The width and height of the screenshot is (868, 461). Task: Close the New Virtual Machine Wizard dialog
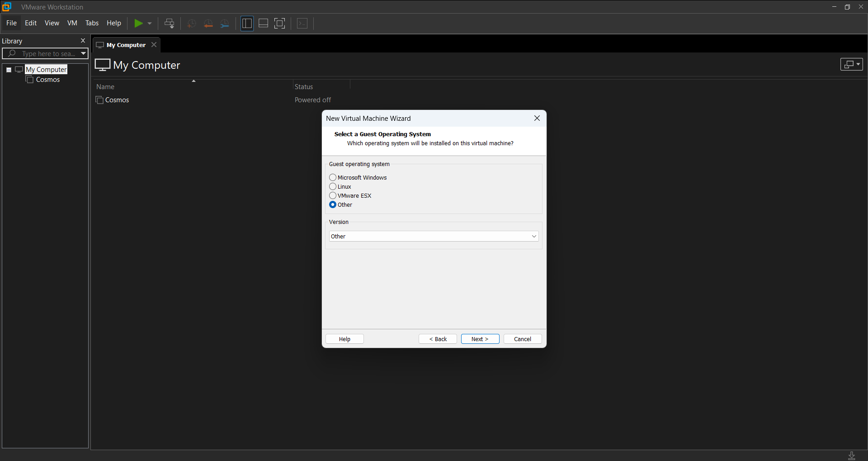[537, 118]
